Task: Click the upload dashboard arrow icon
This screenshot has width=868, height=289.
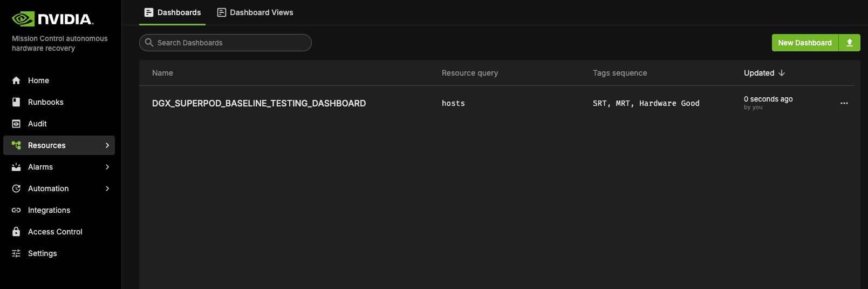Action: (849, 43)
